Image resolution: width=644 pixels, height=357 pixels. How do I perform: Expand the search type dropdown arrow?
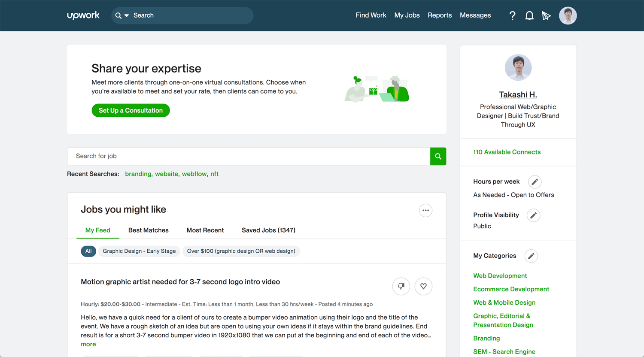point(127,15)
